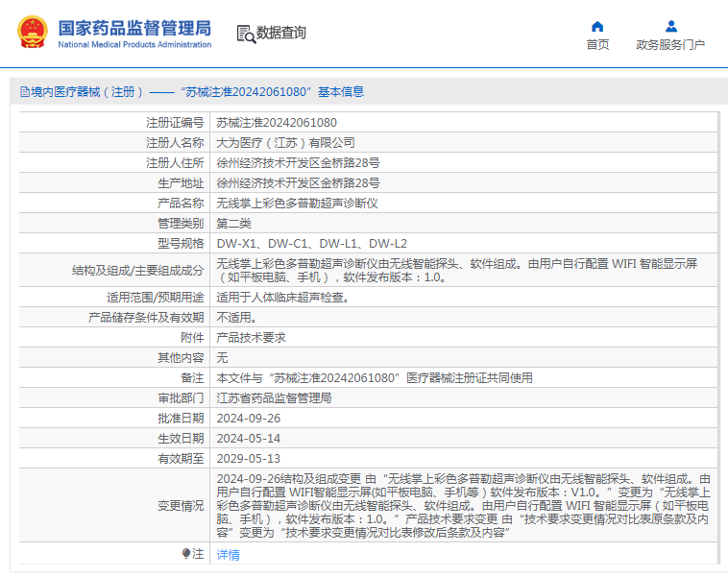Select the effective date 2024-05-14
The width and height of the screenshot is (728, 577).
coord(249,439)
